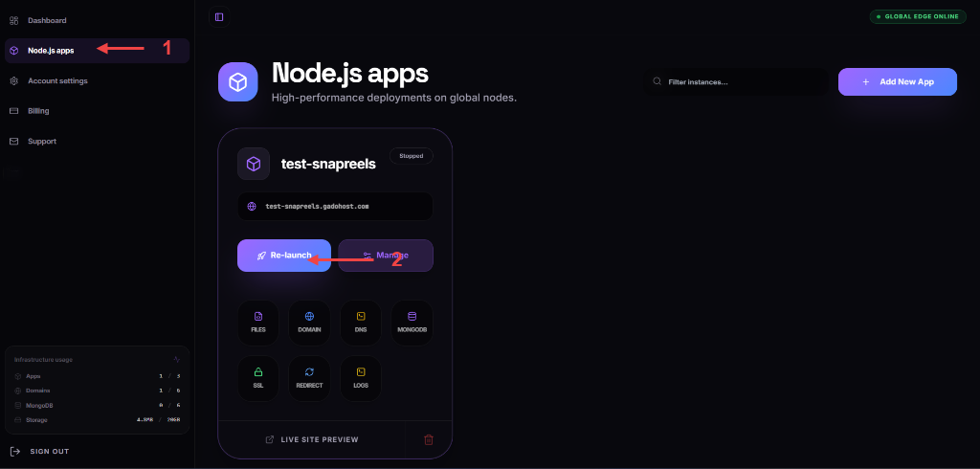
Task: Focus the Filter instances search field
Action: (x=736, y=82)
